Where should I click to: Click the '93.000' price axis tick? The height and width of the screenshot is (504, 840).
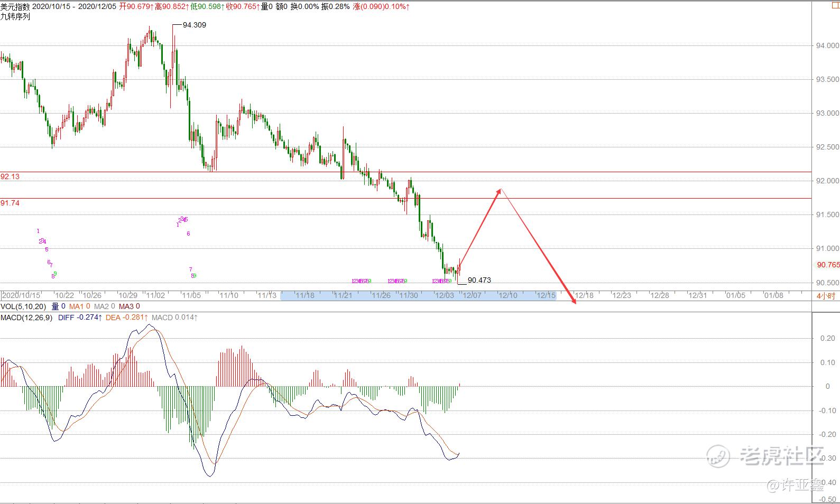click(x=827, y=113)
